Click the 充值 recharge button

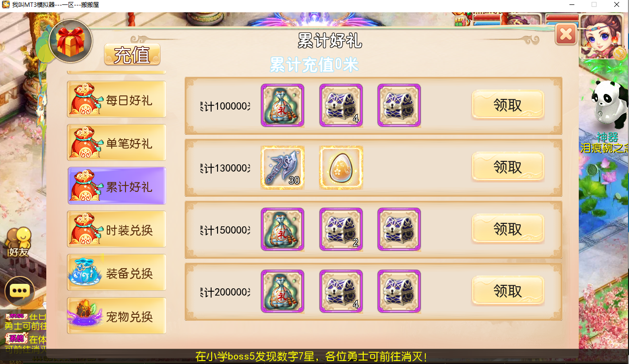[x=132, y=55]
